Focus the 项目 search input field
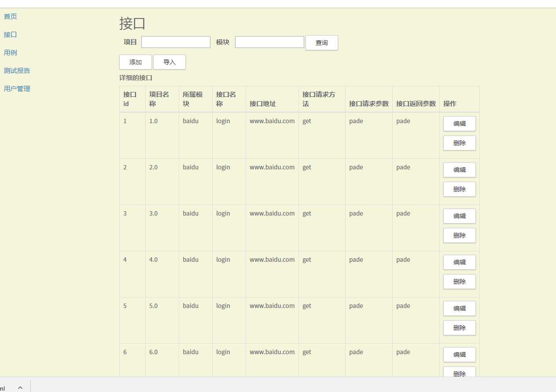 (x=176, y=42)
